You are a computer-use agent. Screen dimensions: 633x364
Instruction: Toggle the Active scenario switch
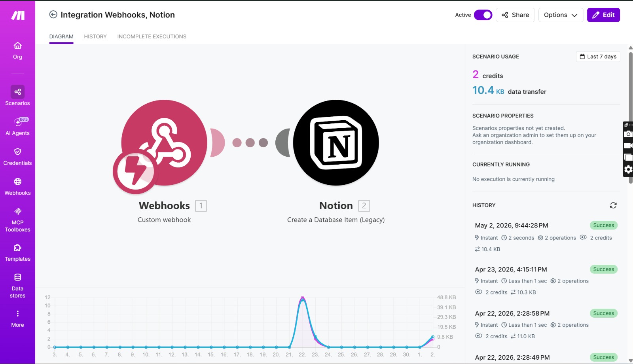coord(483,15)
